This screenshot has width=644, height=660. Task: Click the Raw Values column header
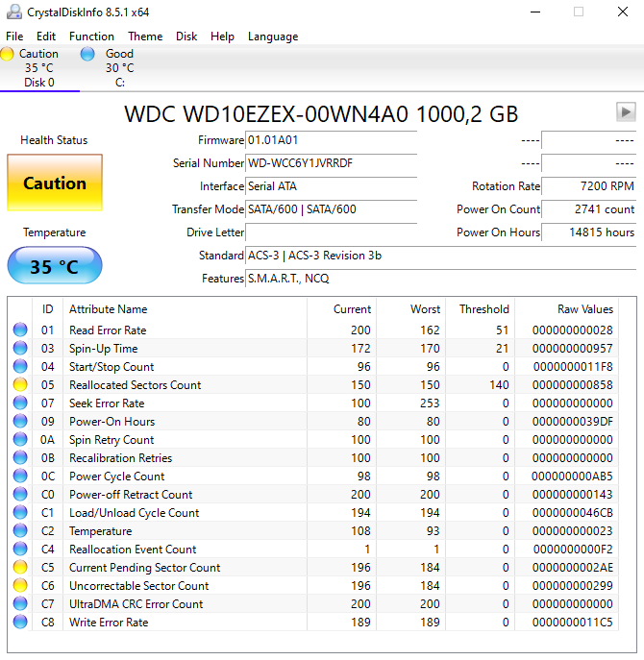(x=584, y=309)
